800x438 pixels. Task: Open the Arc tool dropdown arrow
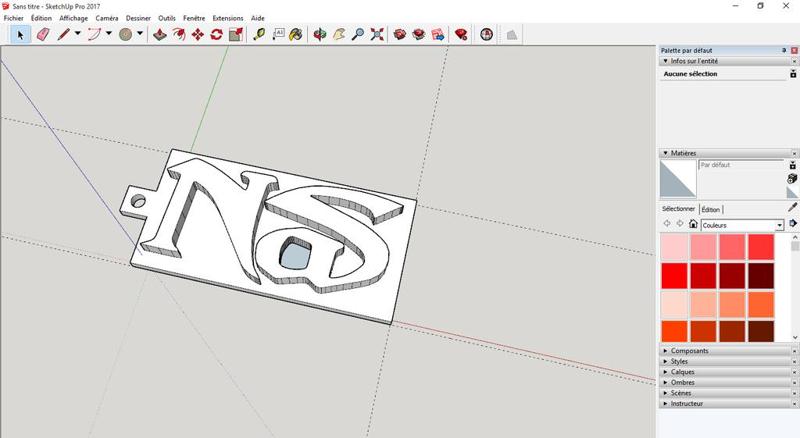(109, 34)
